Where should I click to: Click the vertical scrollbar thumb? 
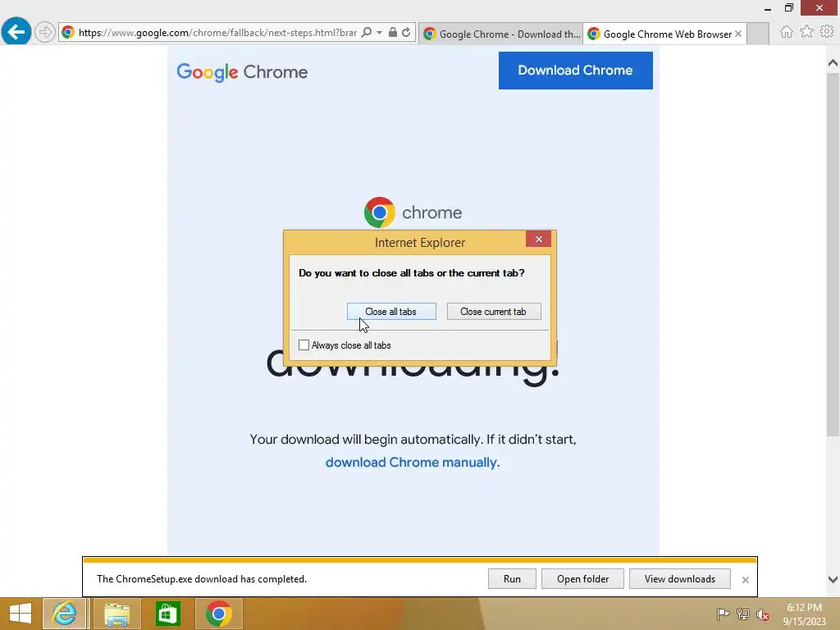tap(833, 254)
